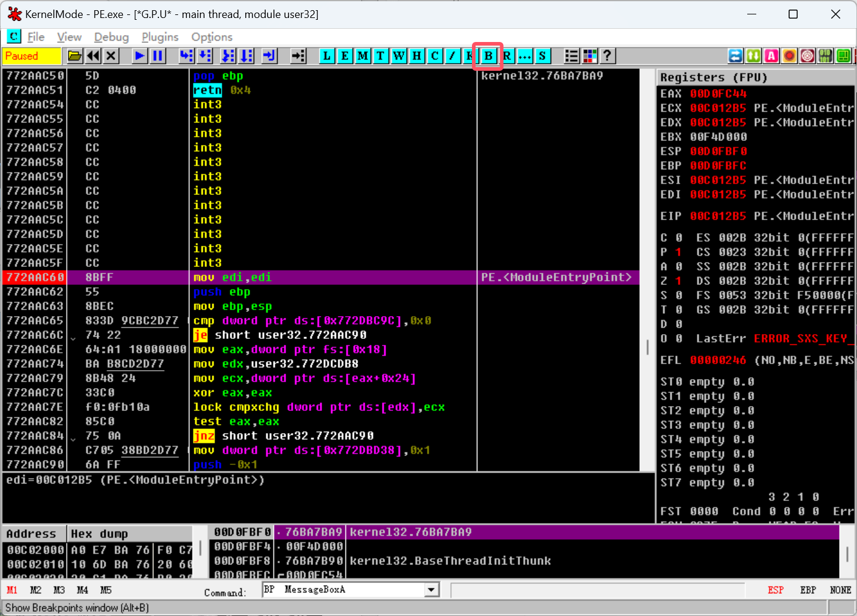Show Executable modules via E button
Viewport: 857px width, 616px height.
click(345, 56)
